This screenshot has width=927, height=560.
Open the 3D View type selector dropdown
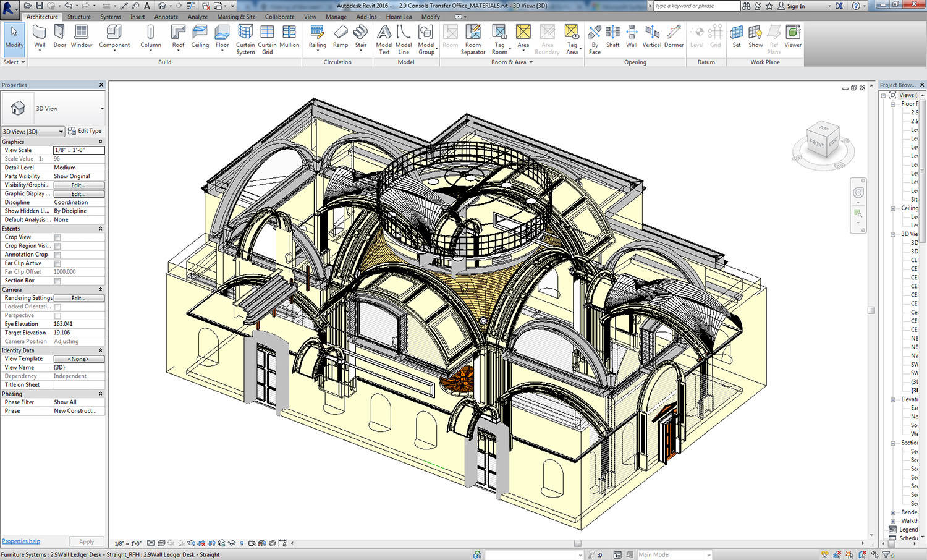coord(101,109)
